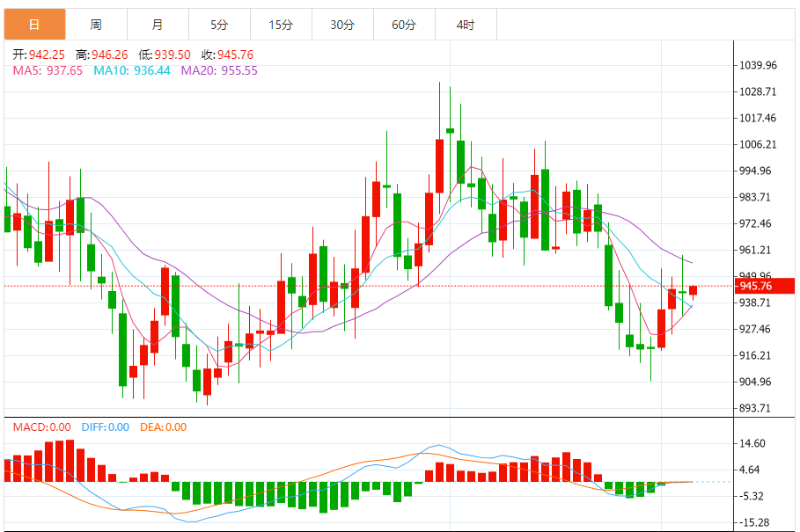Click the 961.21 price axis label
This screenshot has width=800, height=532.
[x=756, y=251]
